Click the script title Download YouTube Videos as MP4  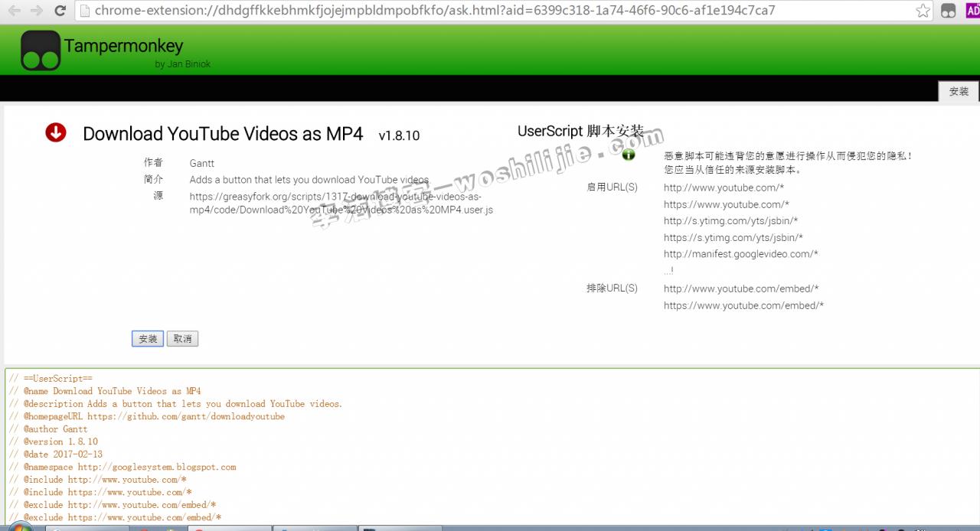pyautogui.click(x=223, y=134)
